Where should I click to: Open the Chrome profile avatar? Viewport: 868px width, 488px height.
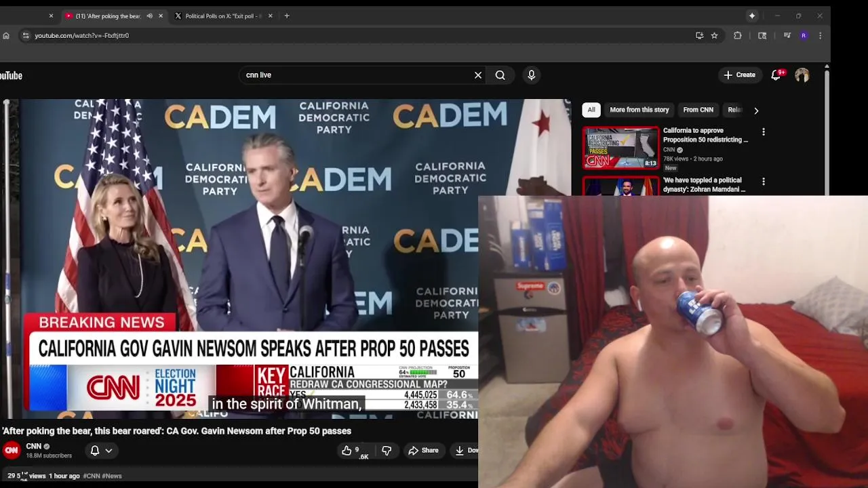click(x=804, y=35)
